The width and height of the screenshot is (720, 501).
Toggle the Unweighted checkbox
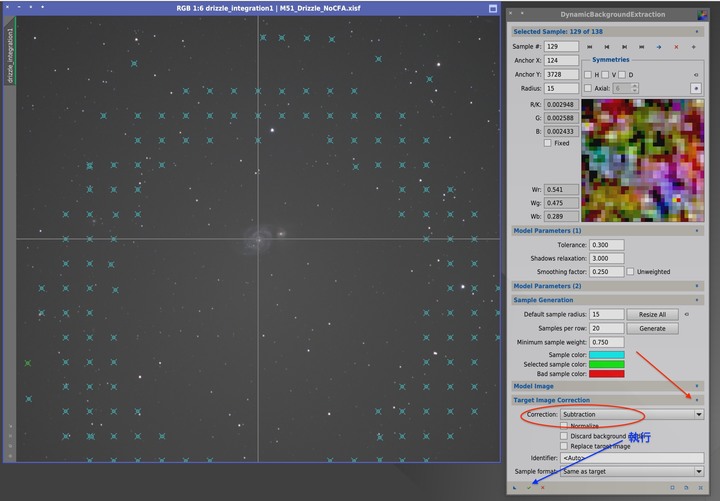pos(630,272)
